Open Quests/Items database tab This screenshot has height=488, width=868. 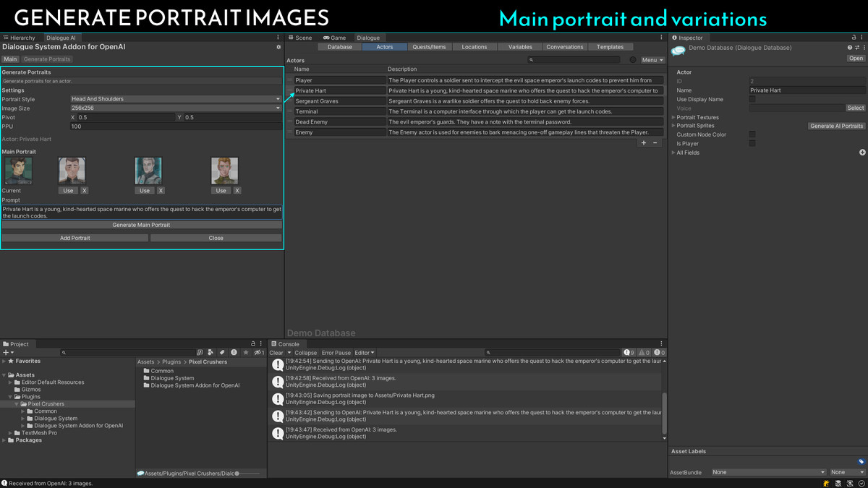pyautogui.click(x=429, y=47)
